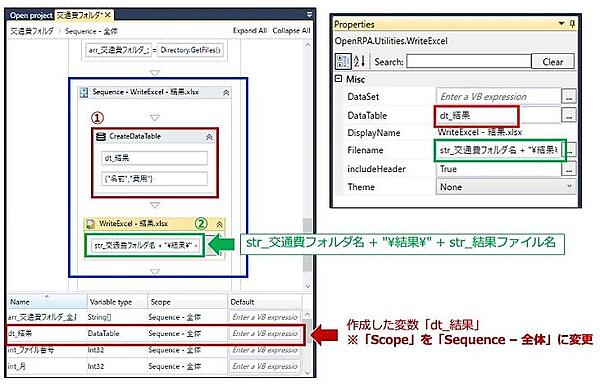Image resolution: width=600 pixels, height=386 pixels.
Task: Open expression editor for includeHeader
Action: [x=569, y=169]
